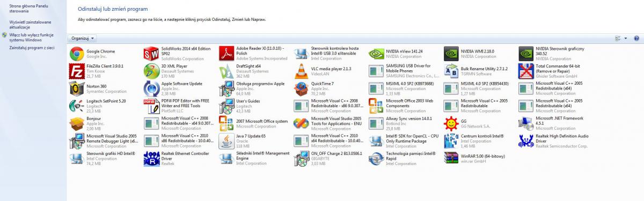Select the VLC media player cone icon

click(302, 71)
